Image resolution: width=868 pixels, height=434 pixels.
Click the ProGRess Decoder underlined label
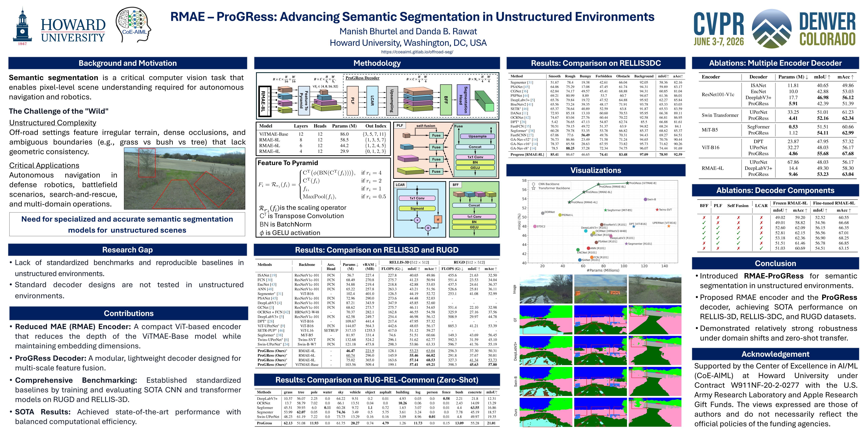point(362,78)
